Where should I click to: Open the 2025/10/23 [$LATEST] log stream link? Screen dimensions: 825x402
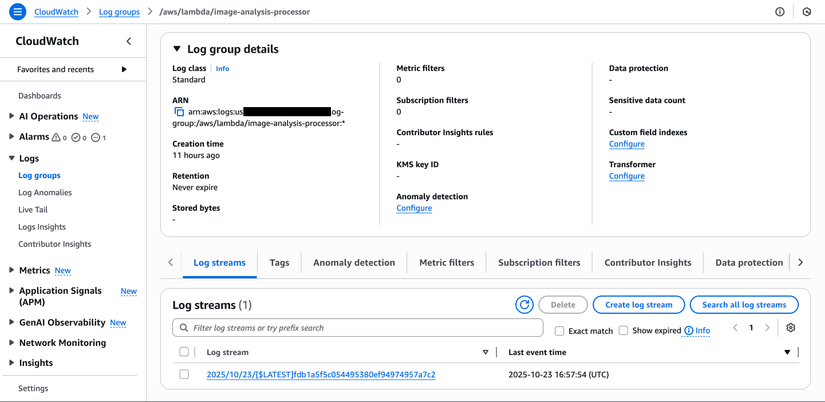pyautogui.click(x=321, y=375)
